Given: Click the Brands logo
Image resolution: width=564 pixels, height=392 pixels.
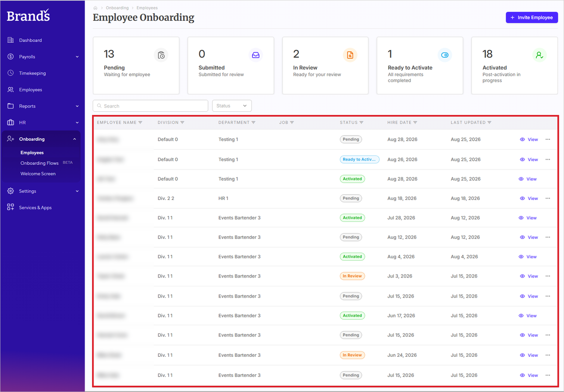Looking at the screenshot, I should coord(28,15).
